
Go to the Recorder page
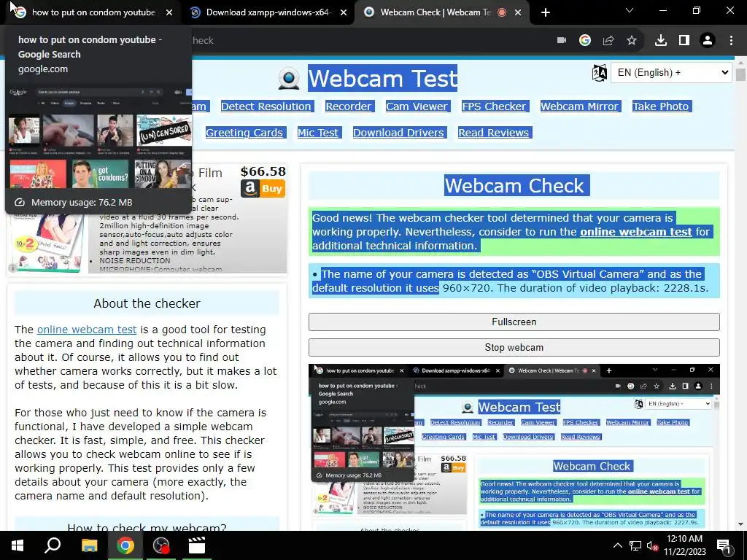pyautogui.click(x=348, y=106)
